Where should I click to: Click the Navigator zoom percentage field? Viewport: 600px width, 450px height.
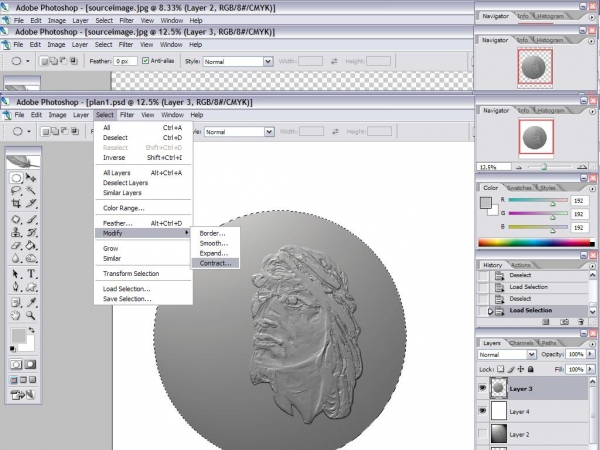(494, 167)
